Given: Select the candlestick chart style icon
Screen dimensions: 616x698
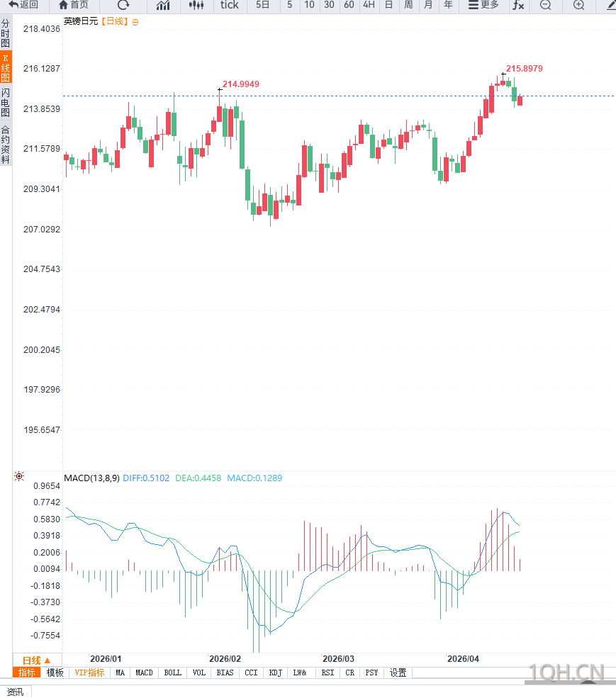Looking at the screenshot, I should click(x=196, y=5).
